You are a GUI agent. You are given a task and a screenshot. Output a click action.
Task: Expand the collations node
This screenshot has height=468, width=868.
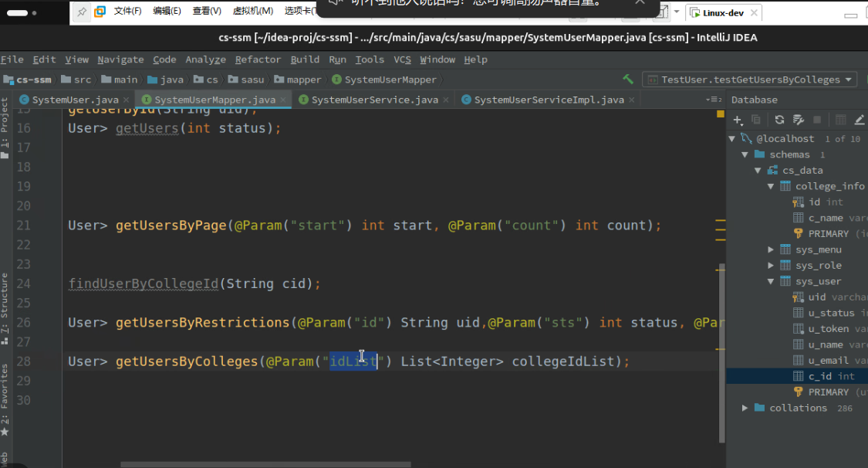(744, 408)
